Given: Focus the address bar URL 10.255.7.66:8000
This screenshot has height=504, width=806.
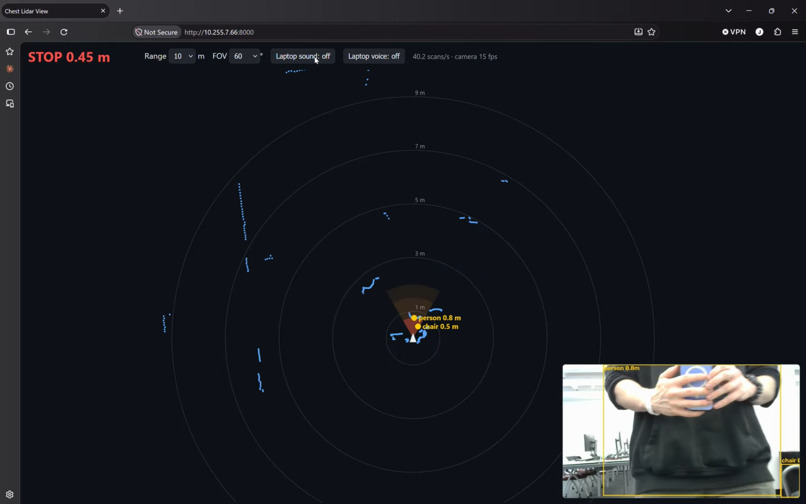Looking at the screenshot, I should pyautogui.click(x=219, y=32).
